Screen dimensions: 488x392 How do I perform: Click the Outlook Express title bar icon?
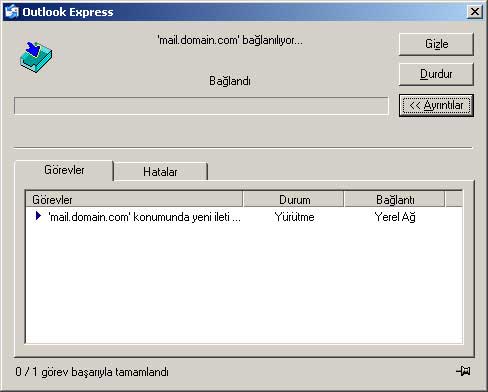coord(11,12)
